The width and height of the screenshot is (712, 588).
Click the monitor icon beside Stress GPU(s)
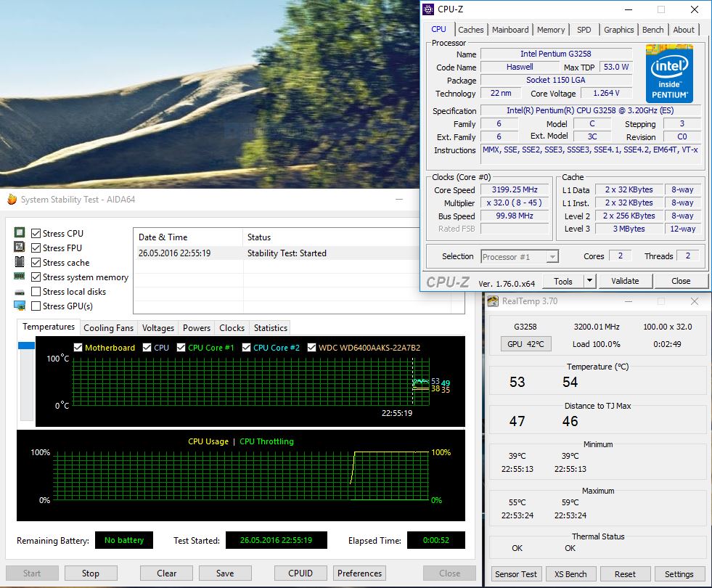20,306
